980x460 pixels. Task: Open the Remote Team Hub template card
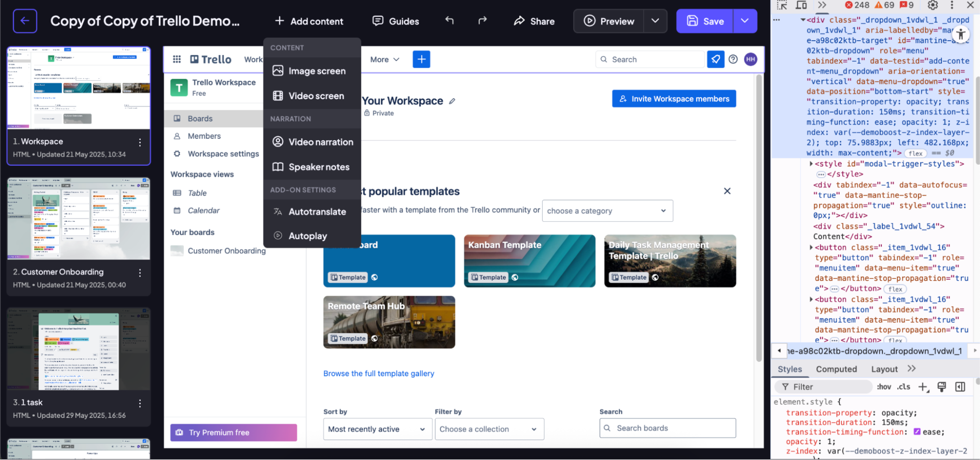(x=389, y=322)
